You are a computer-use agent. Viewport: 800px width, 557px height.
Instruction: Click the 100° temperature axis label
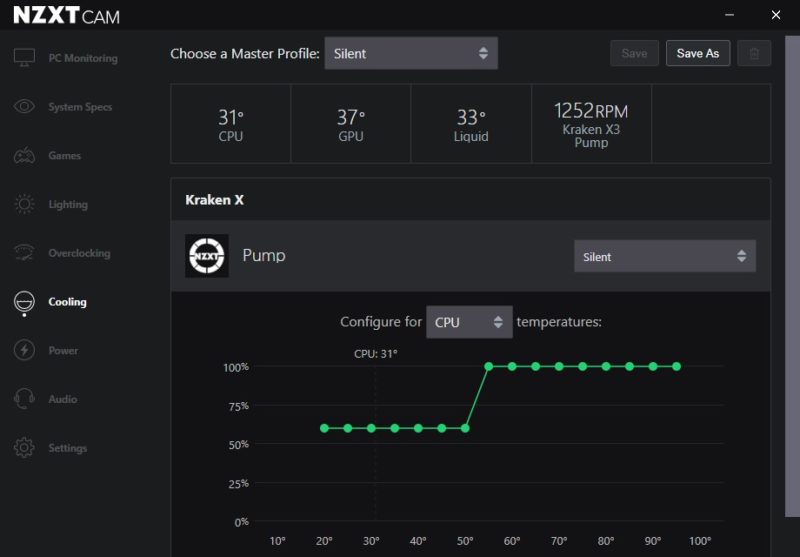[x=699, y=541]
